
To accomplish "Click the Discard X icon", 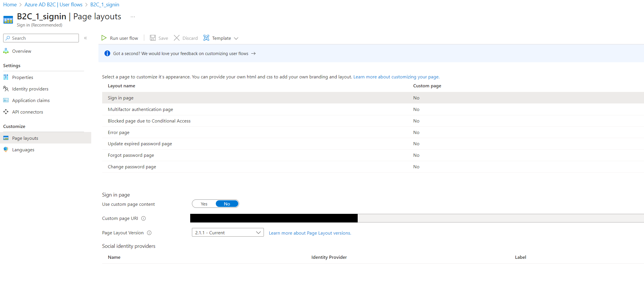I will tap(177, 38).
